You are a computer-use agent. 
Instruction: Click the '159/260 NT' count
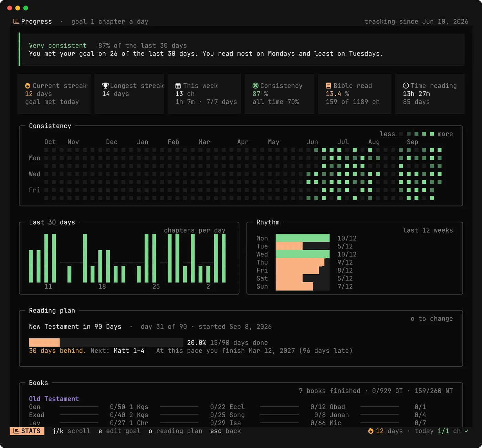tap(434, 391)
